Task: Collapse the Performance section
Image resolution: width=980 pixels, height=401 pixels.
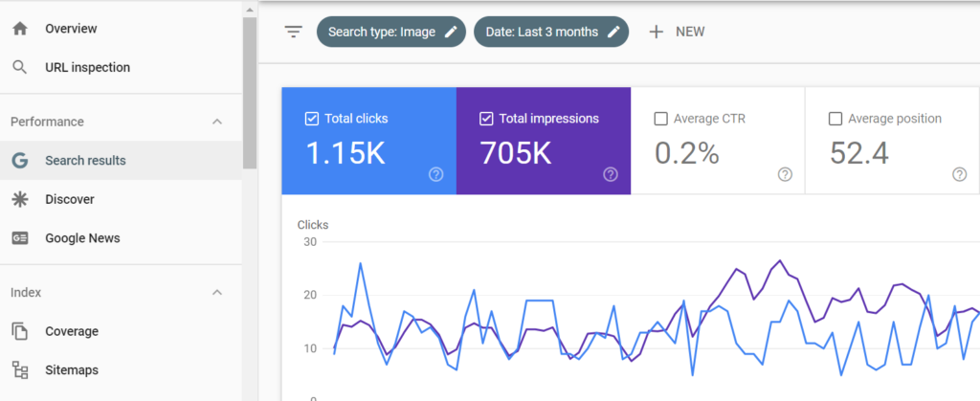Action: click(217, 122)
